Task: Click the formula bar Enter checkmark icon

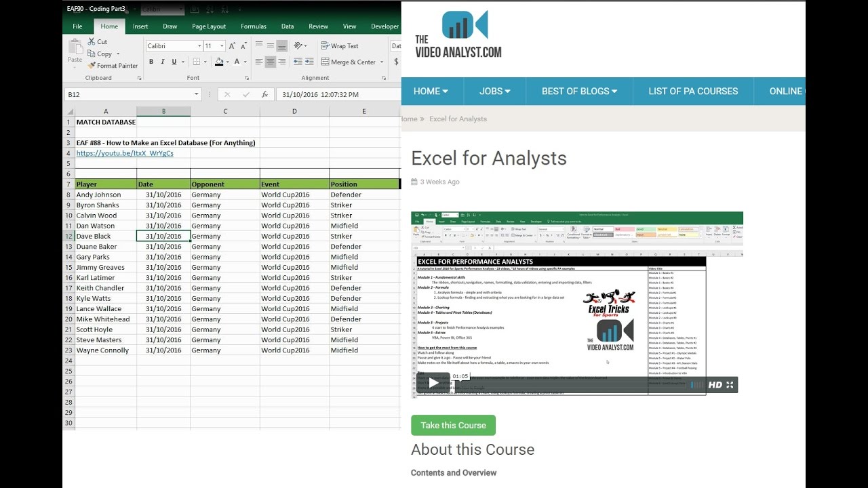Action: (x=246, y=95)
